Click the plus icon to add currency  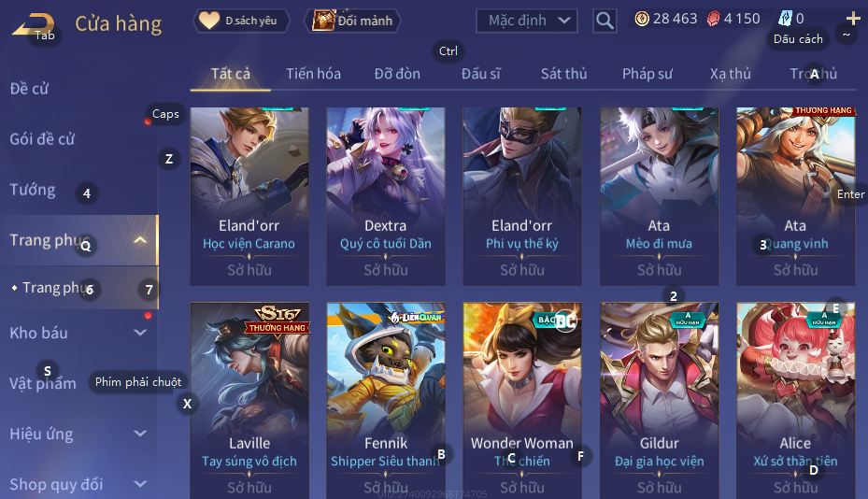point(853,19)
